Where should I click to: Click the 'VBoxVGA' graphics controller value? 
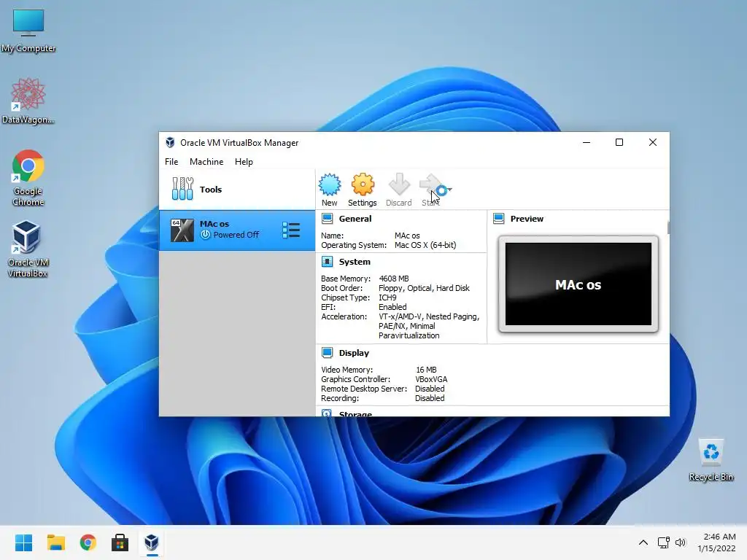[x=431, y=379]
